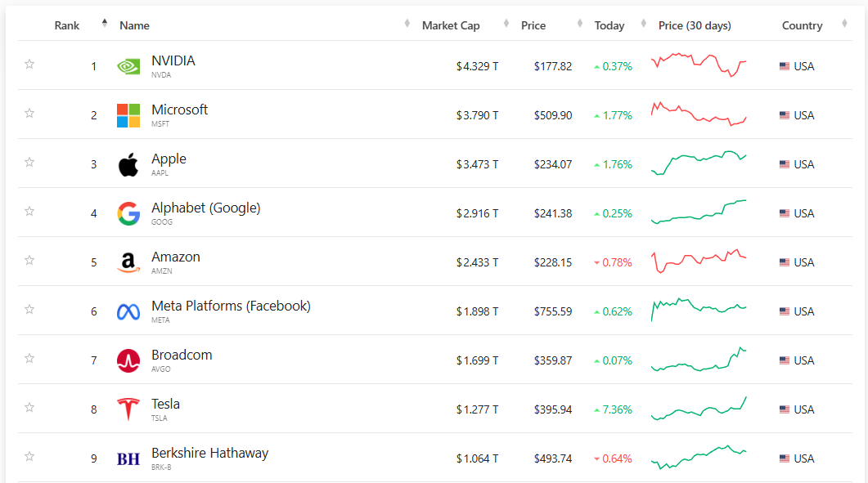This screenshot has width=868, height=483.
Task: Click the Microsoft logo icon
Action: (x=128, y=115)
